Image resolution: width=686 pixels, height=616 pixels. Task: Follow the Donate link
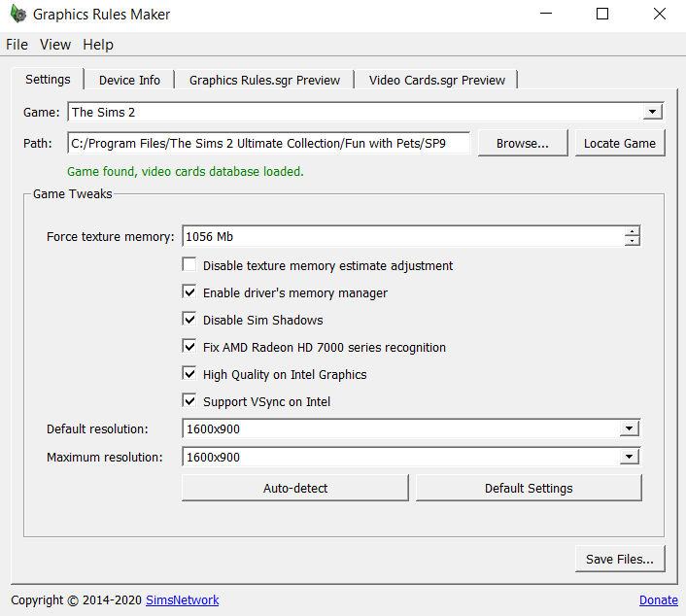[658, 600]
